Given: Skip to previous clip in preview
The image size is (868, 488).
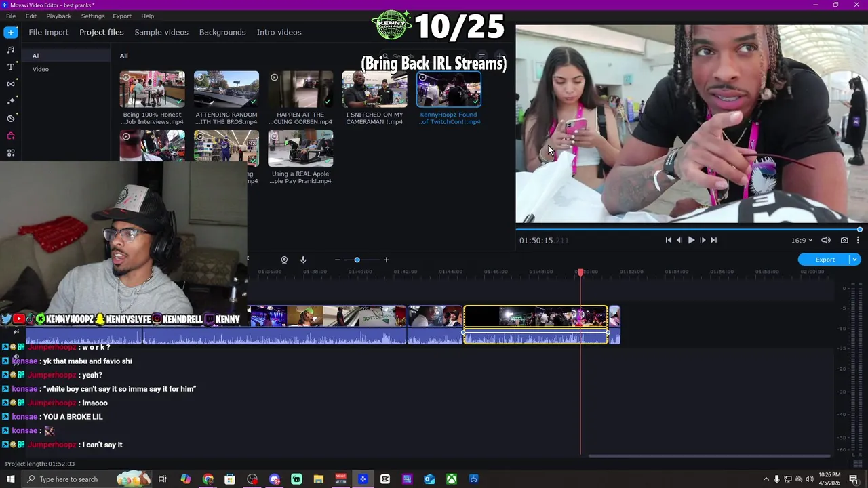Looking at the screenshot, I should [668, 240].
